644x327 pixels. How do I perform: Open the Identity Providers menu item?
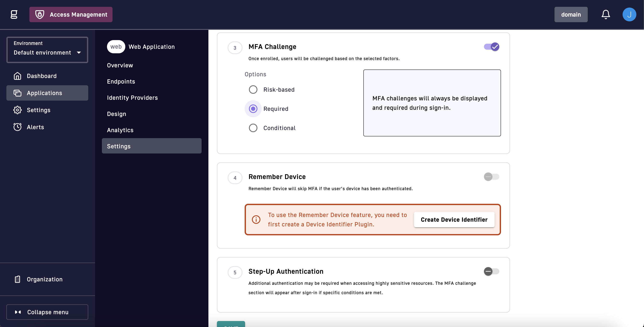click(132, 98)
